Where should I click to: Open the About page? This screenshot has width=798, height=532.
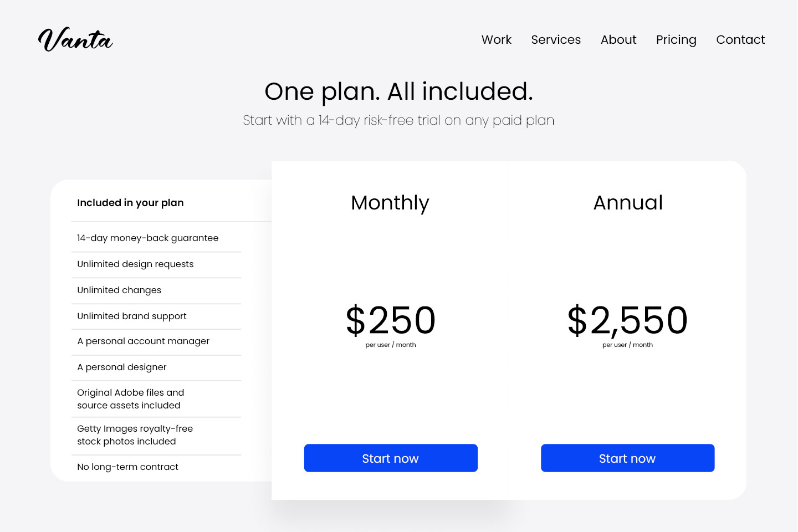coord(618,40)
